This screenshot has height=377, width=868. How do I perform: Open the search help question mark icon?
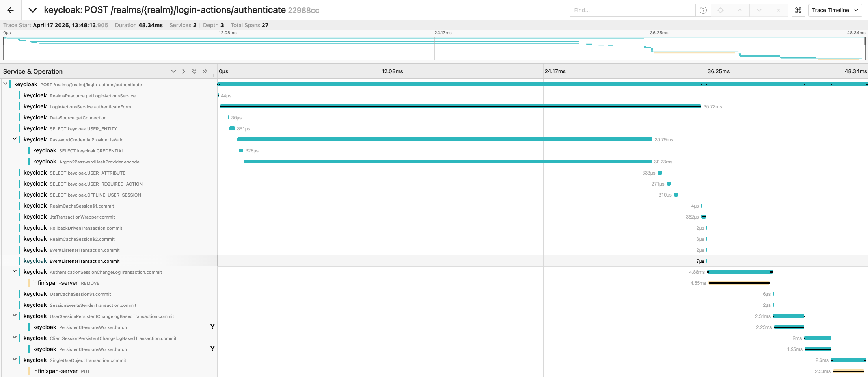tap(703, 10)
